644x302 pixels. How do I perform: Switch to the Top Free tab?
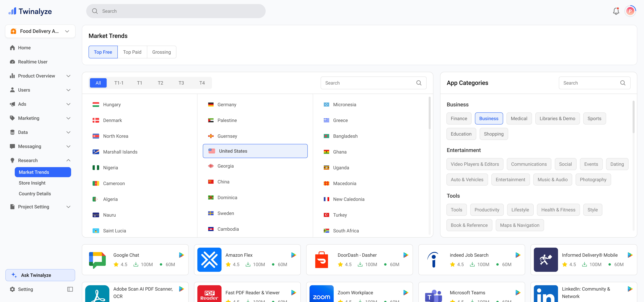tap(103, 52)
